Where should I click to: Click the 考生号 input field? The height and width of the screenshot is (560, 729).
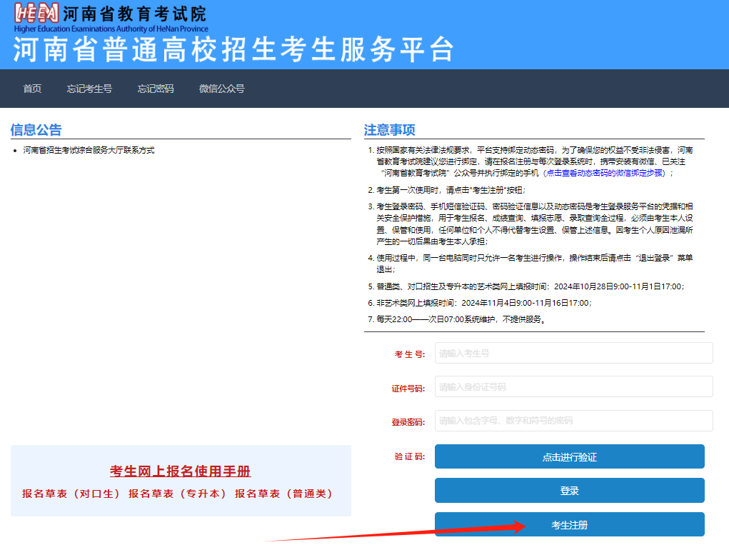[573, 352]
